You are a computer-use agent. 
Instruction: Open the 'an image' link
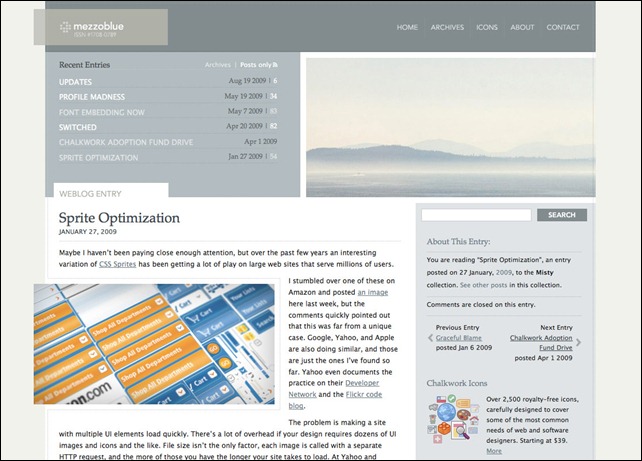[373, 292]
